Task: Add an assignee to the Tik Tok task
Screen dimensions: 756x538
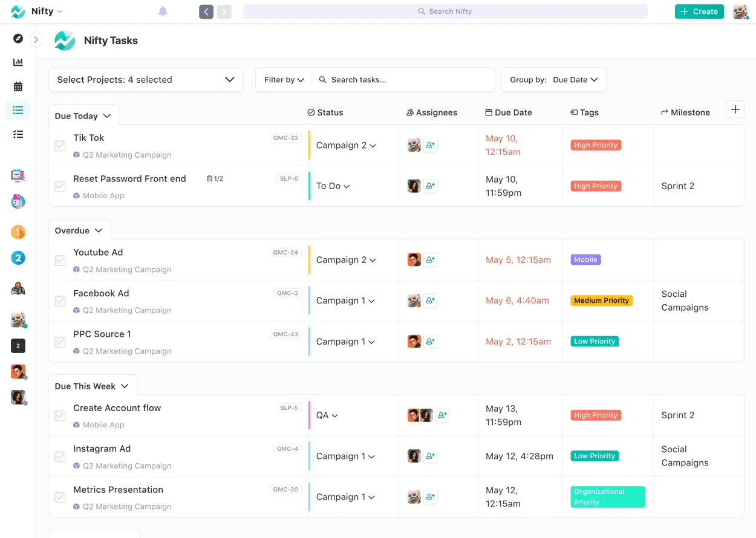Action: pyautogui.click(x=429, y=145)
